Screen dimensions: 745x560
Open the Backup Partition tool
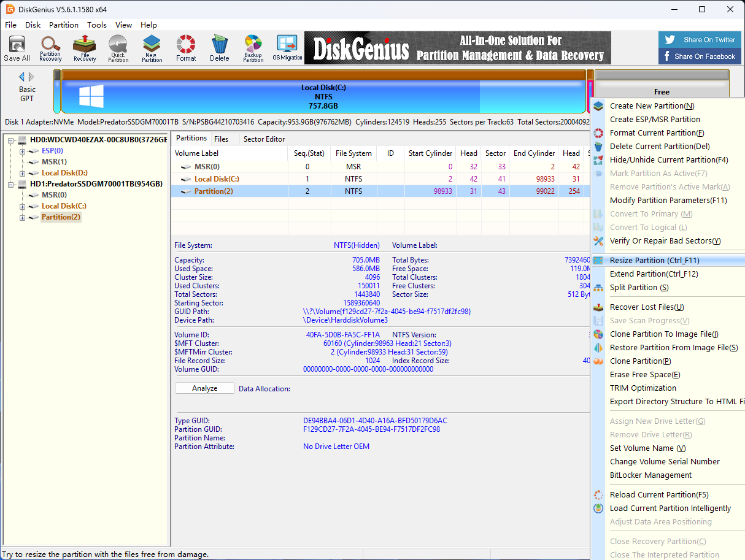point(253,48)
